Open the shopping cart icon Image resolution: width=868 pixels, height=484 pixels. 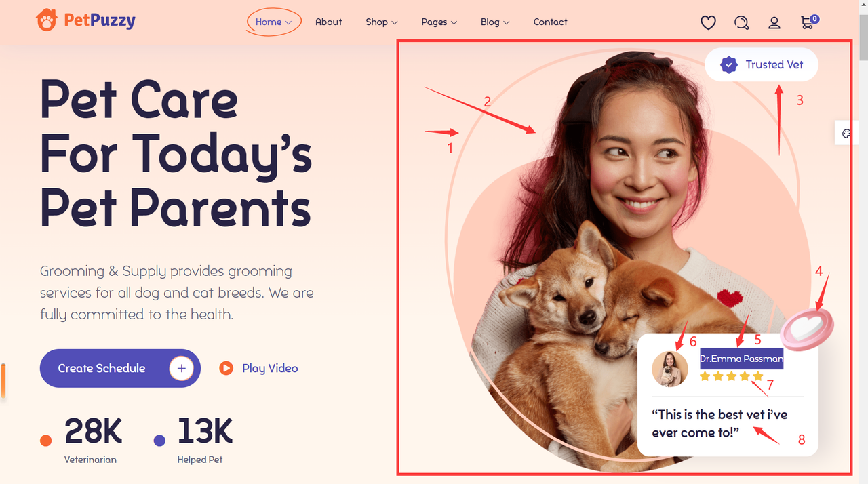coord(808,22)
